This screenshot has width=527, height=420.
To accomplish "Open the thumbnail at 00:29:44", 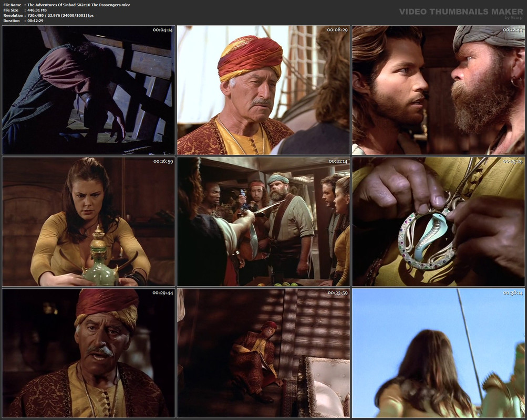I will 88,353.
